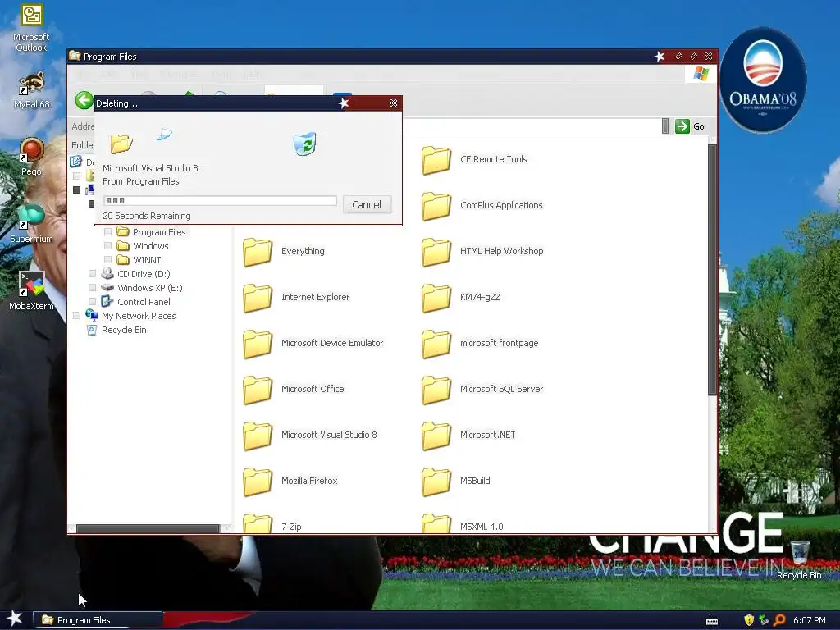Viewport: 840px width, 630px height.
Task: Expand the Windows folder tree node
Action: point(107,246)
